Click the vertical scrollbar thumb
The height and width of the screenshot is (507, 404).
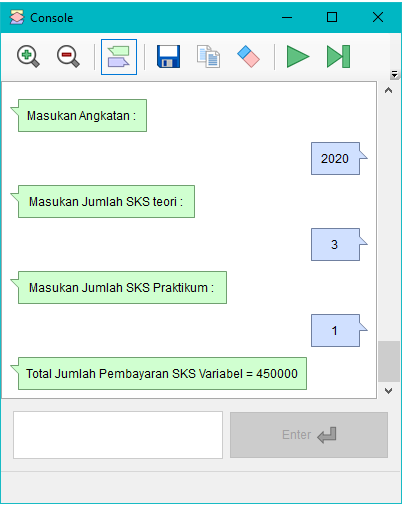[389, 361]
